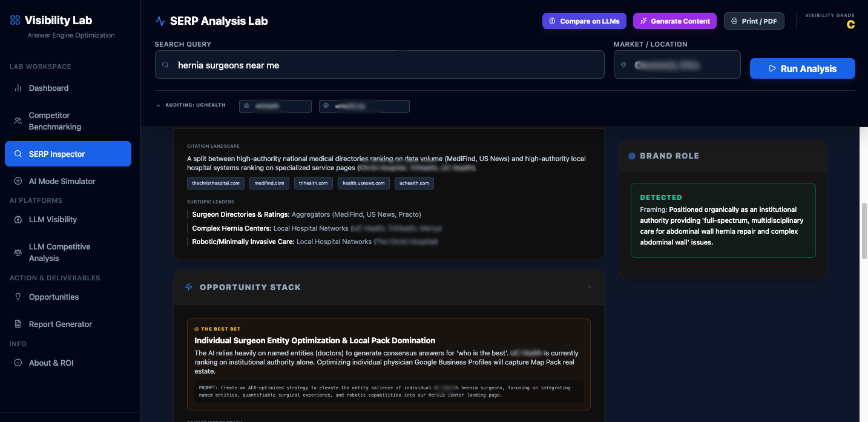This screenshot has height=422, width=868.
Task: Click the medifind.com citation chip
Action: tap(269, 183)
